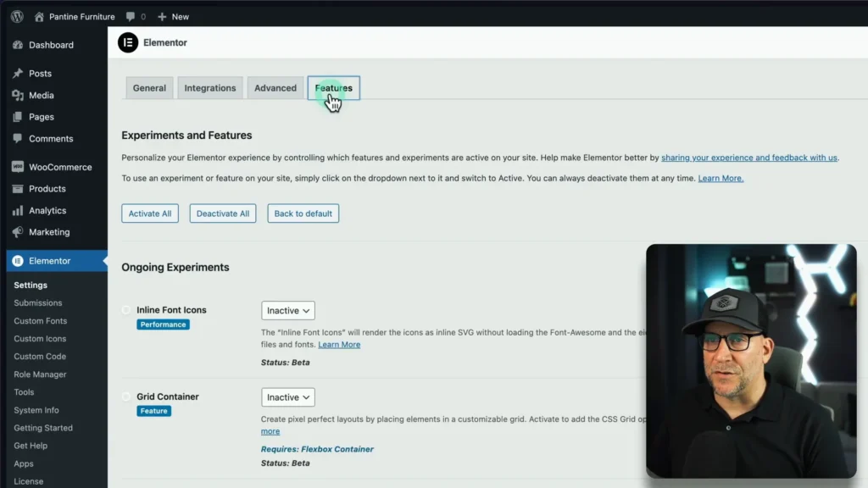Click the indicator circle beside Grid Container
The width and height of the screenshot is (868, 488).
pos(126,396)
